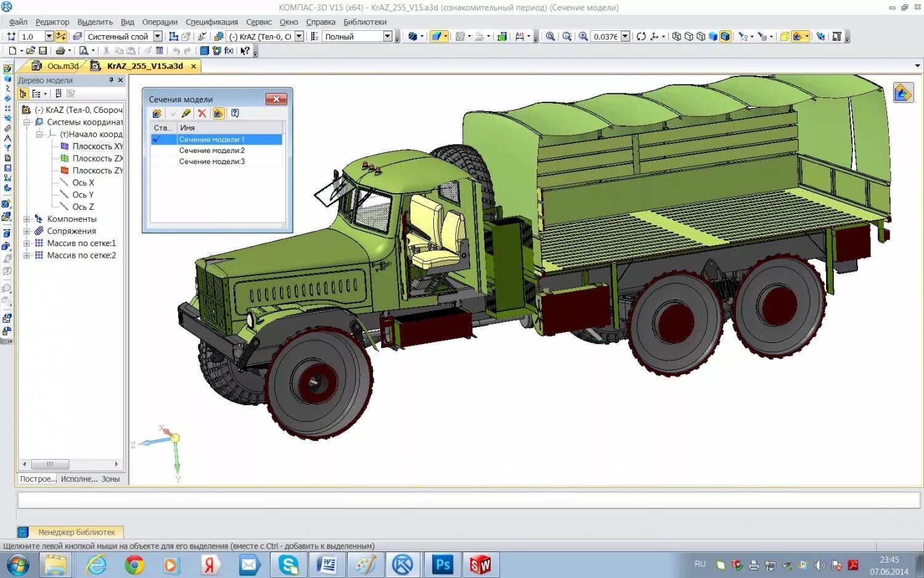924x578 pixels.
Task: Click the Rotate view icon
Action: point(641,36)
